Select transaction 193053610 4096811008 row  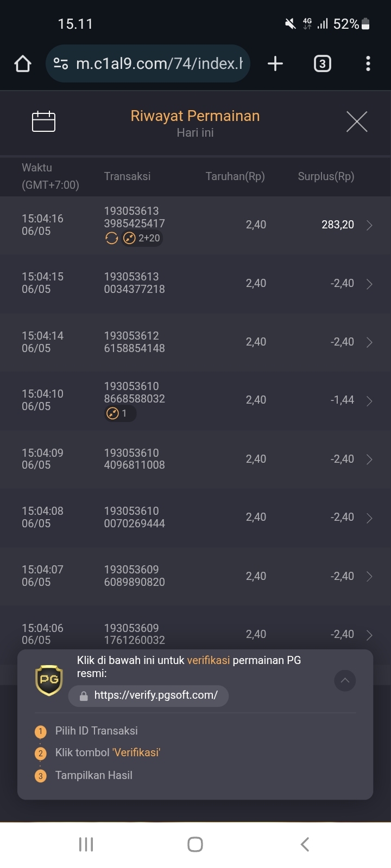click(195, 459)
